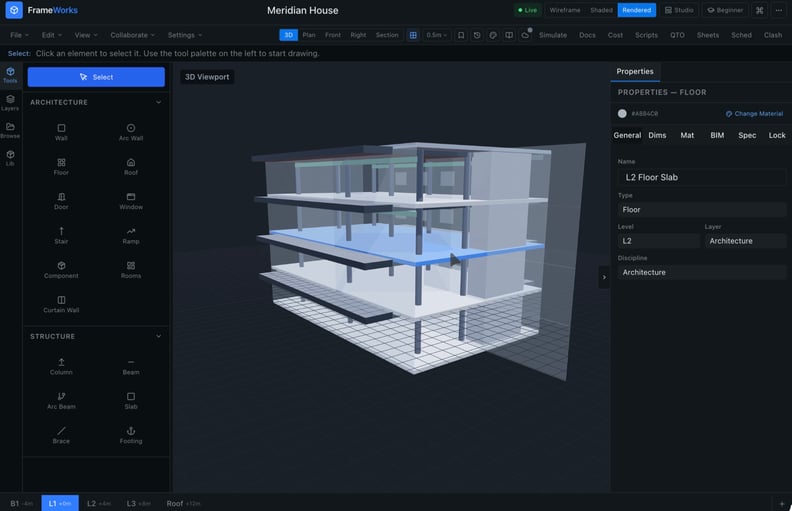Select the Beam tool
The height and width of the screenshot is (511, 792).
[x=131, y=366]
